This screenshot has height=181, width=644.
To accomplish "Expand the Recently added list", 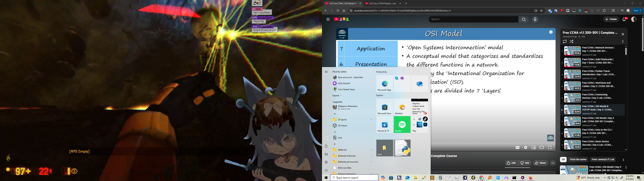I will click(x=337, y=96).
